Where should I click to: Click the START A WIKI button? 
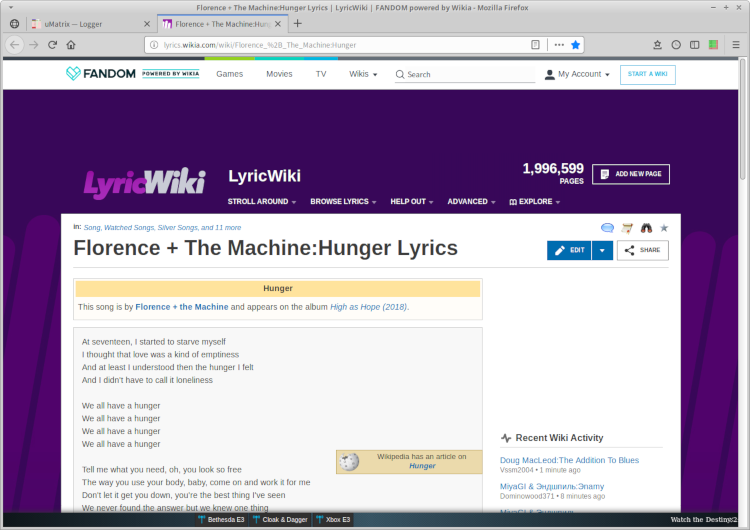coord(648,74)
